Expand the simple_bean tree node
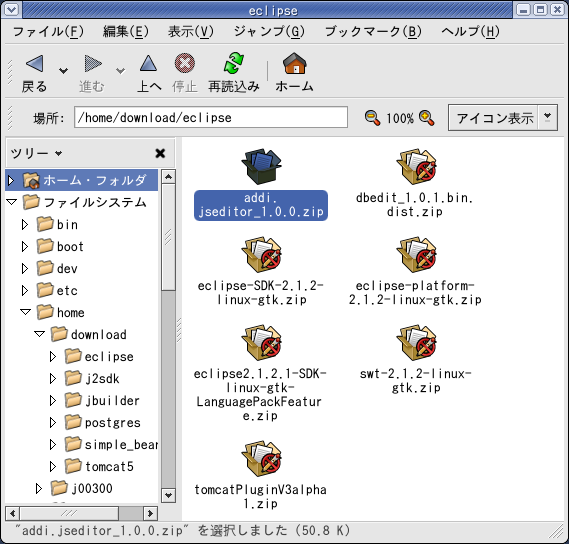 tap(53, 445)
